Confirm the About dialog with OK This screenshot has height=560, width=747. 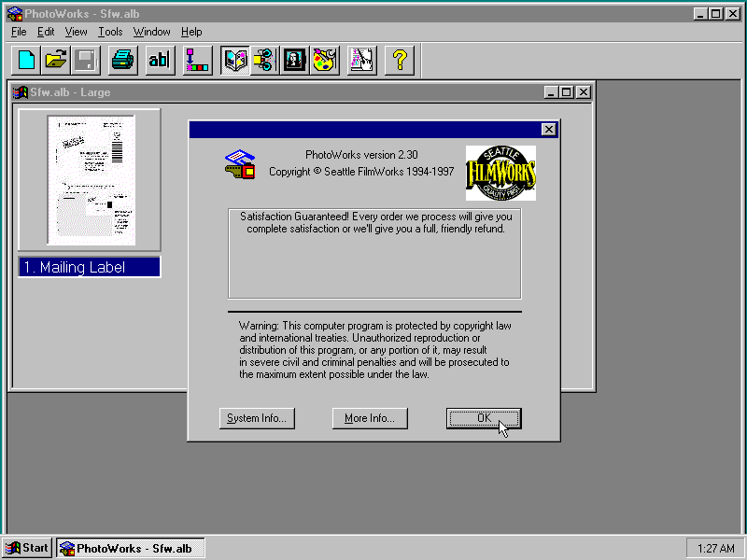[484, 418]
